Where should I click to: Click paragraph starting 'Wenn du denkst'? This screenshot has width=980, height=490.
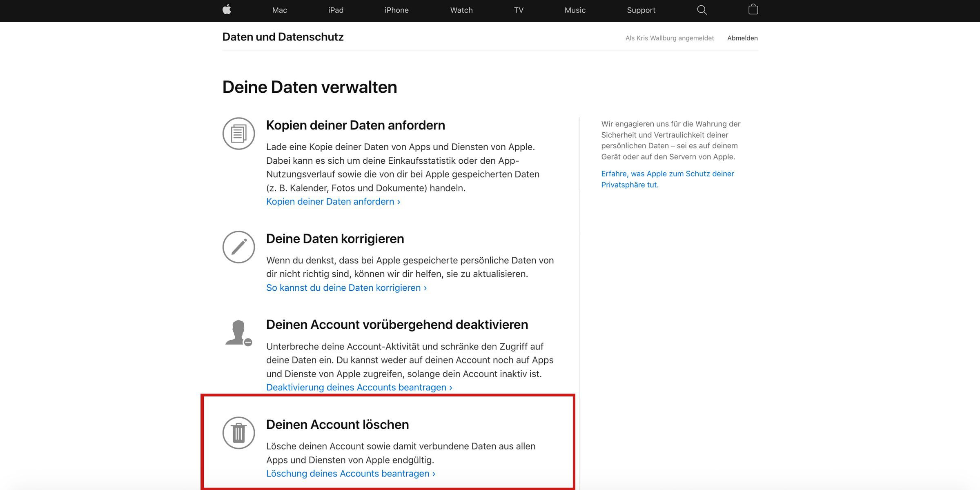[x=410, y=267]
